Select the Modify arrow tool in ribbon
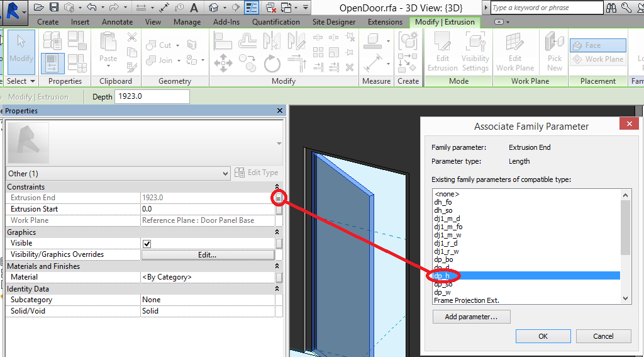This screenshot has height=357, width=644. click(21, 52)
